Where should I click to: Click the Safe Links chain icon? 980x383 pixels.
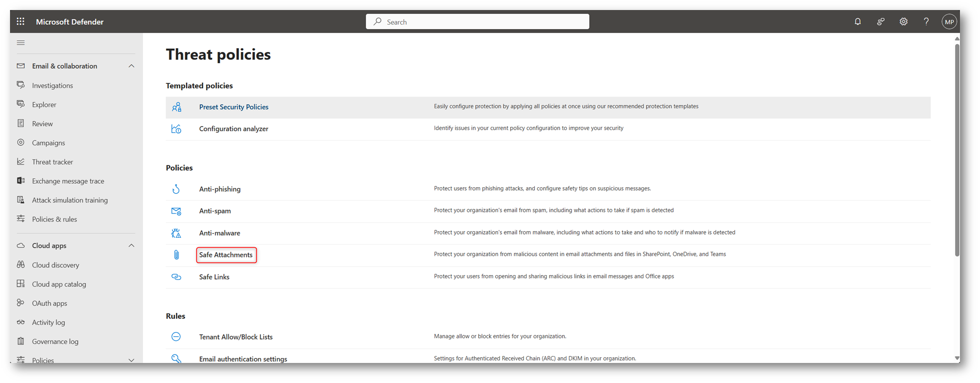click(x=176, y=277)
